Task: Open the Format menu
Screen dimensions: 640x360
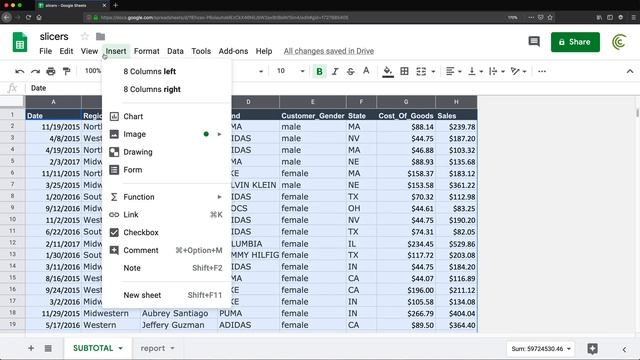Action: [x=147, y=51]
